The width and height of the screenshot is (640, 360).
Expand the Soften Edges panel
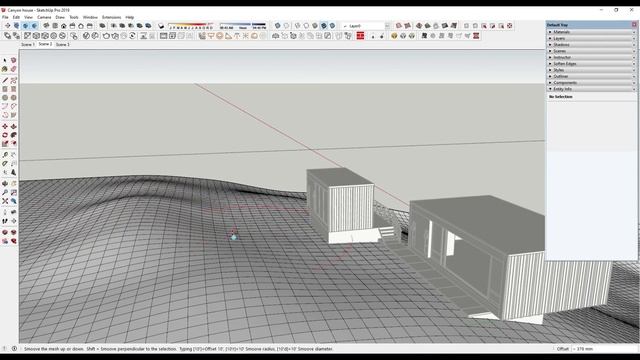[591, 64]
